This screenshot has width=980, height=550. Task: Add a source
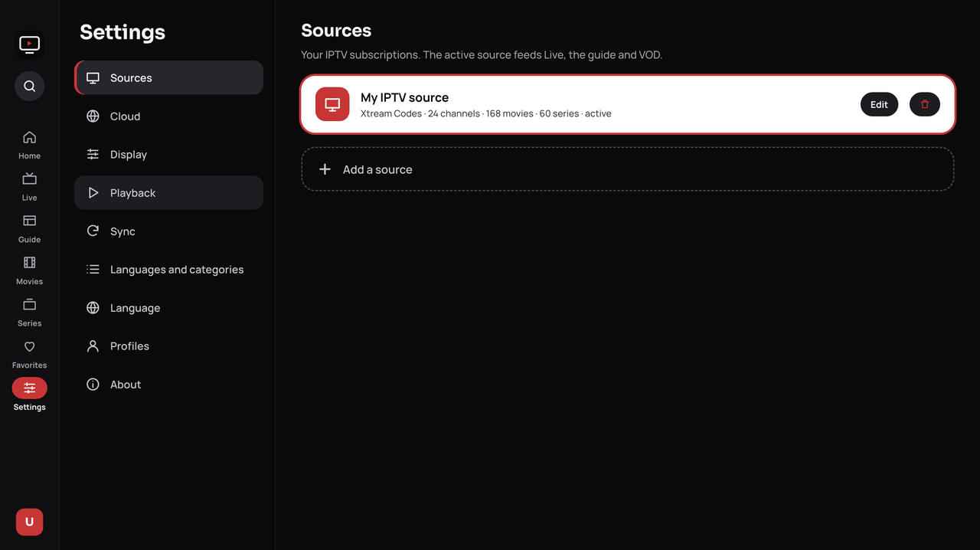point(627,169)
